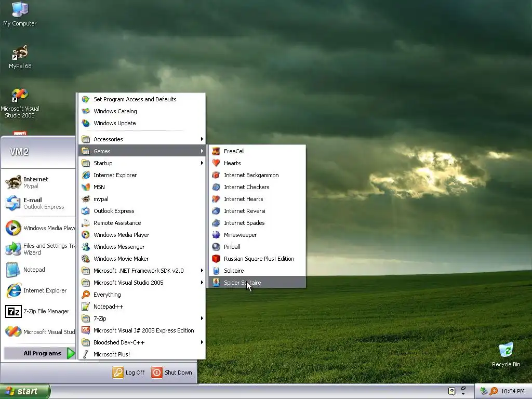
Task: Open Internet Mypal pinned entry
Action: (38, 182)
